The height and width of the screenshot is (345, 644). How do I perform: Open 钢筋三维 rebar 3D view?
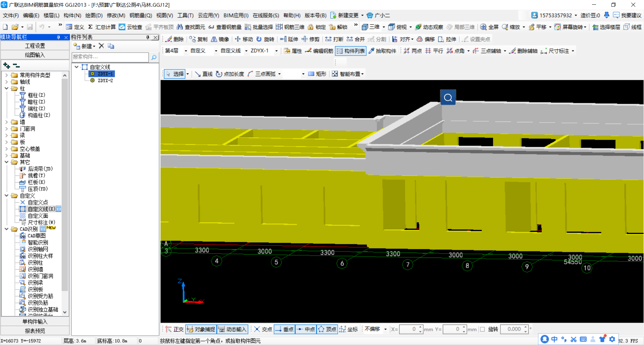coord(290,27)
